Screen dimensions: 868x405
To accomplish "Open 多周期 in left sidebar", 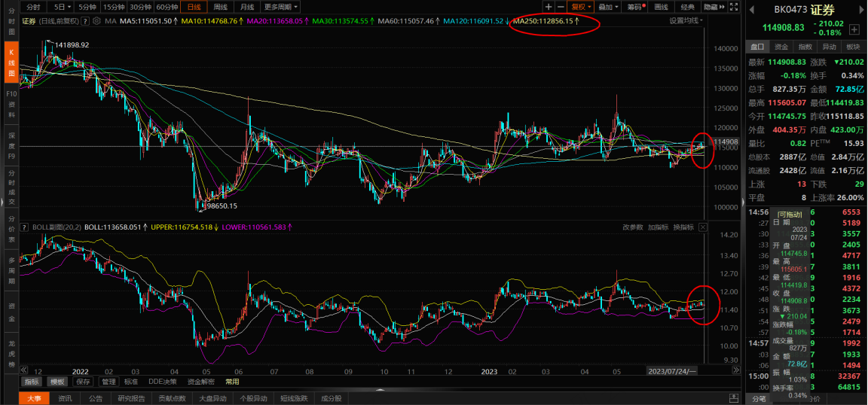I will point(11,270).
